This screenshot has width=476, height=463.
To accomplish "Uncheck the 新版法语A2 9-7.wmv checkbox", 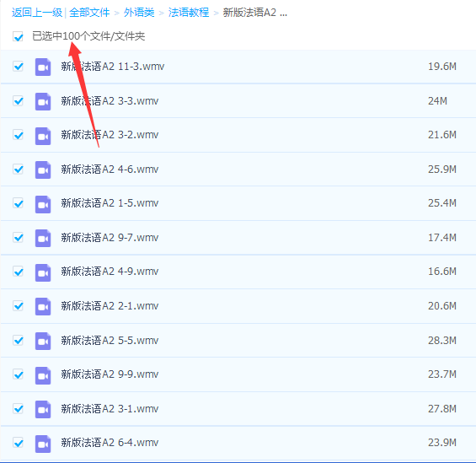I will (18, 237).
